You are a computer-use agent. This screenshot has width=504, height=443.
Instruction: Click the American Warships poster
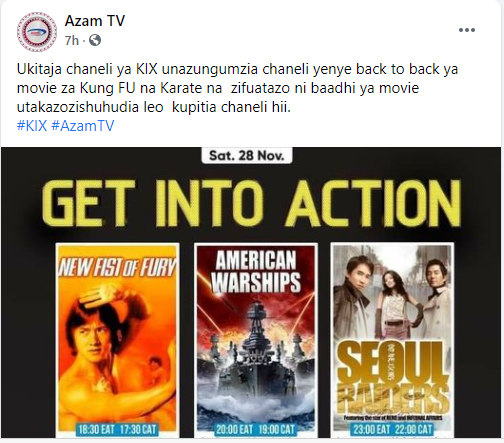(256, 340)
